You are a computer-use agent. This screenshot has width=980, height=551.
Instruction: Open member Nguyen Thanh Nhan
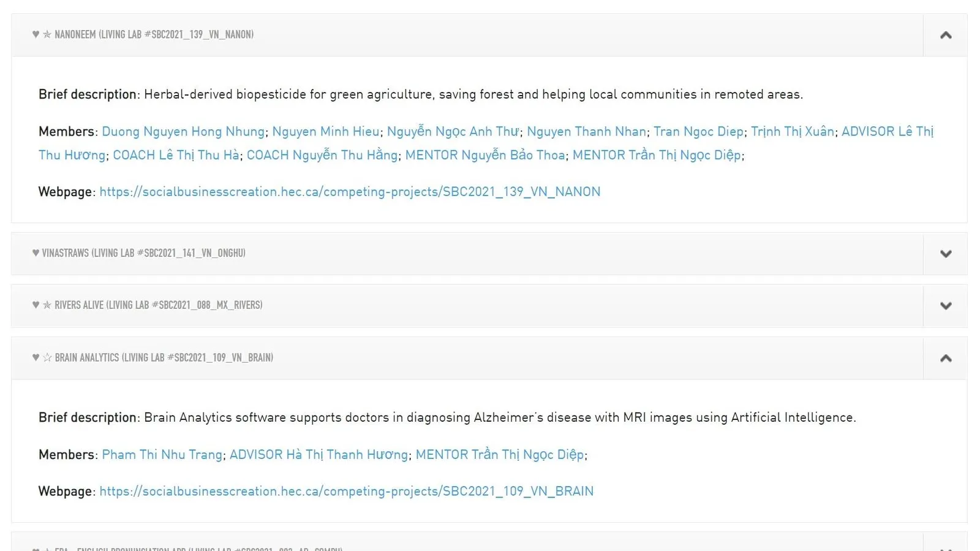(586, 132)
